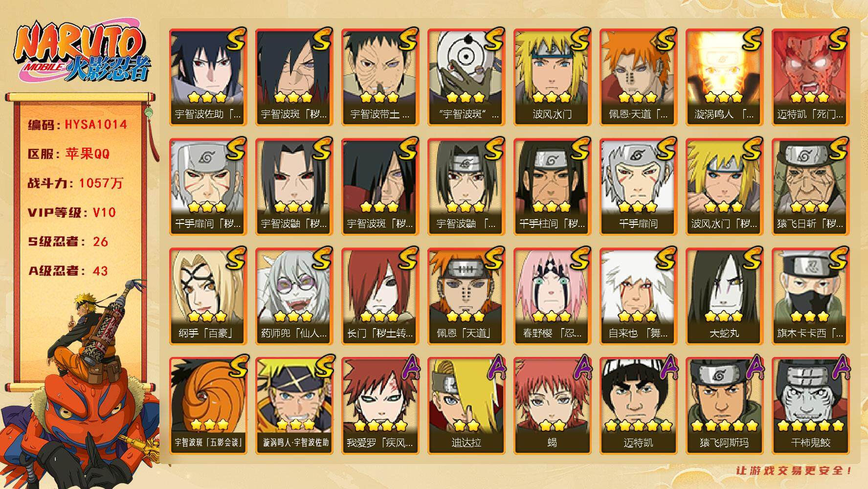Select the 漩涡鸣人·宇智波佐助 card
Image resolution: width=868 pixels, height=489 pixels.
tap(294, 405)
